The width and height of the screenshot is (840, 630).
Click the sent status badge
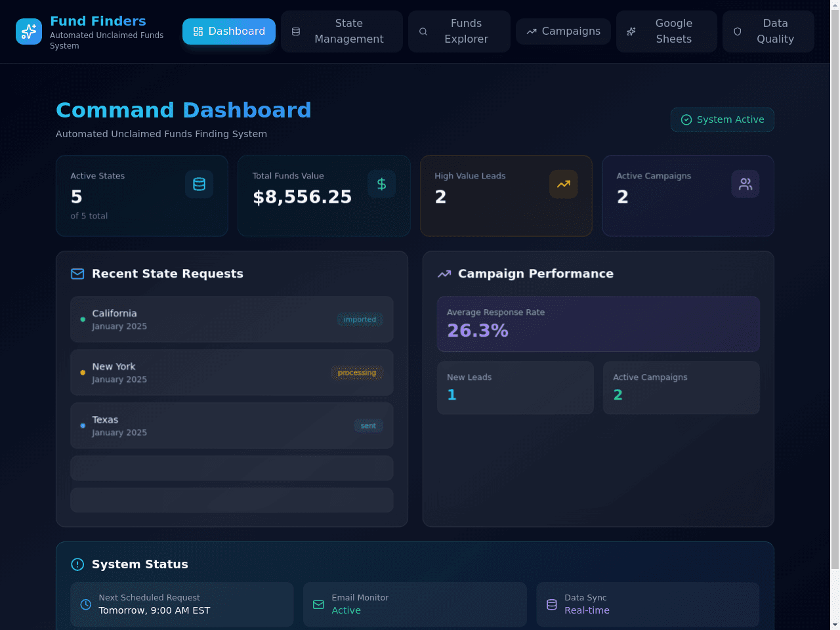pos(368,426)
